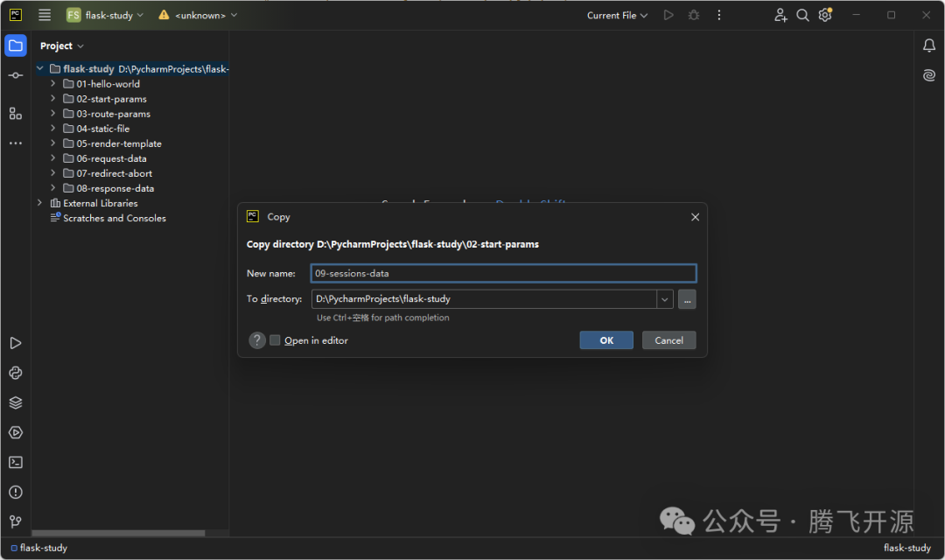
Task: Expand the 01-hello-world folder
Action: 53,83
